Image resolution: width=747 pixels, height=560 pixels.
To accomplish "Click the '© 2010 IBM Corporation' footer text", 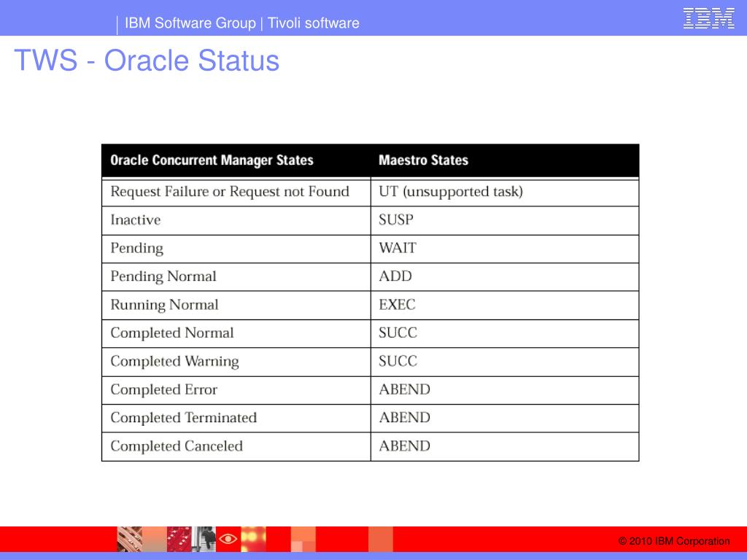I will [674, 542].
